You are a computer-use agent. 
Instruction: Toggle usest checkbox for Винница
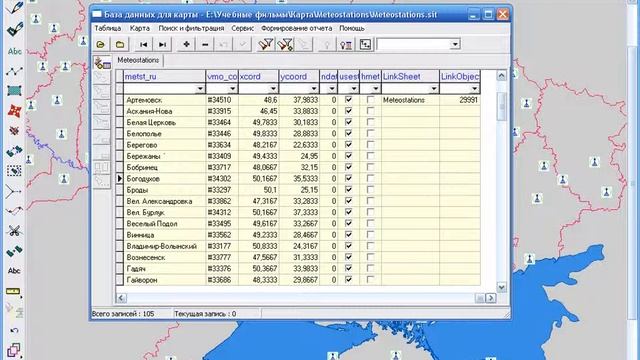click(348, 235)
